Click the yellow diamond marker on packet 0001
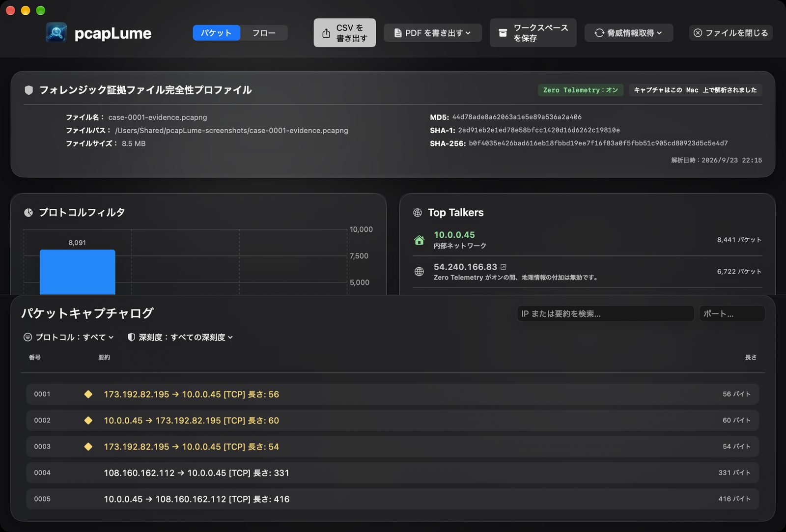The width and height of the screenshot is (786, 532). pyautogui.click(x=88, y=394)
